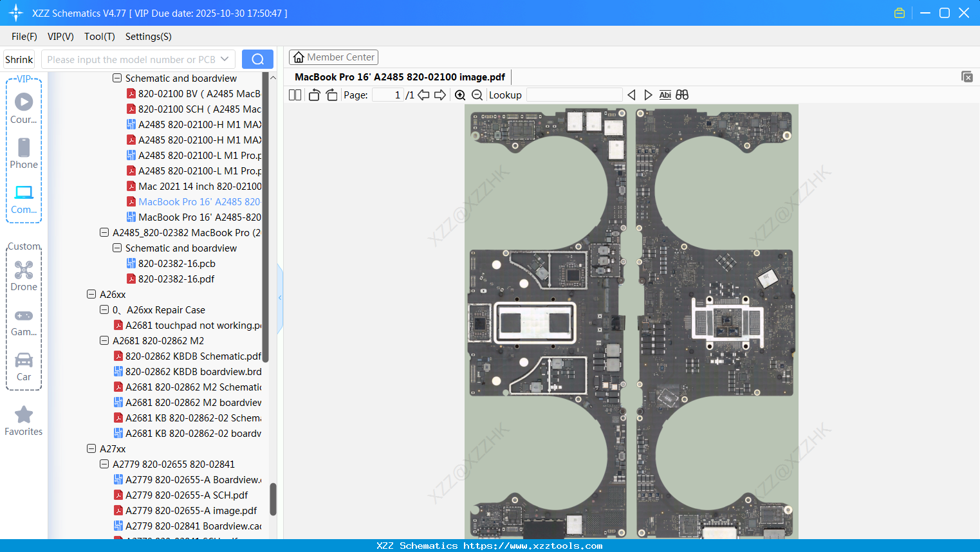Collapse the A2681 820-02862 M2 folder
This screenshot has height=552, width=980.
click(x=104, y=341)
